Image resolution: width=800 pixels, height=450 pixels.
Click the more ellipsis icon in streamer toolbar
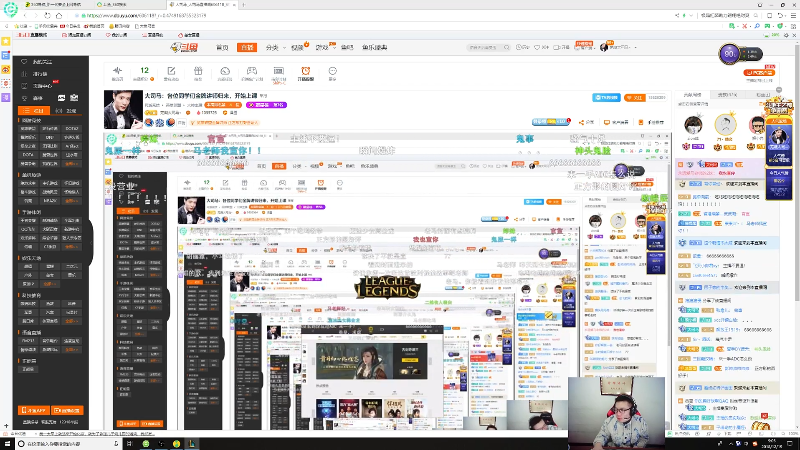(x=333, y=71)
